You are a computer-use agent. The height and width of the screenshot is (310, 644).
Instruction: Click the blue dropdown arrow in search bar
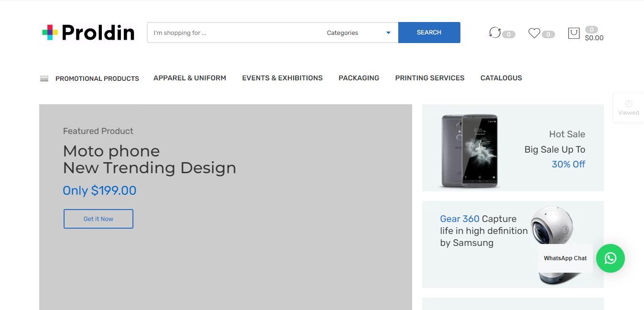pyautogui.click(x=388, y=33)
